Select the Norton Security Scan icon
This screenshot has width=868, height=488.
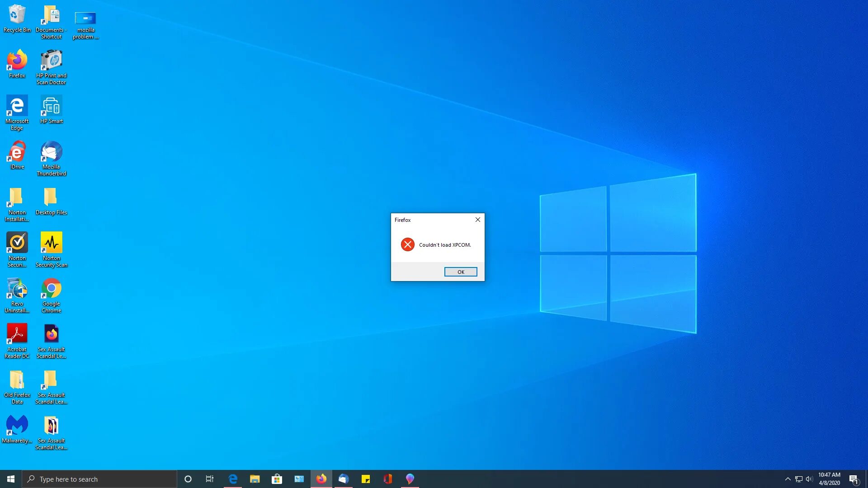51,249
